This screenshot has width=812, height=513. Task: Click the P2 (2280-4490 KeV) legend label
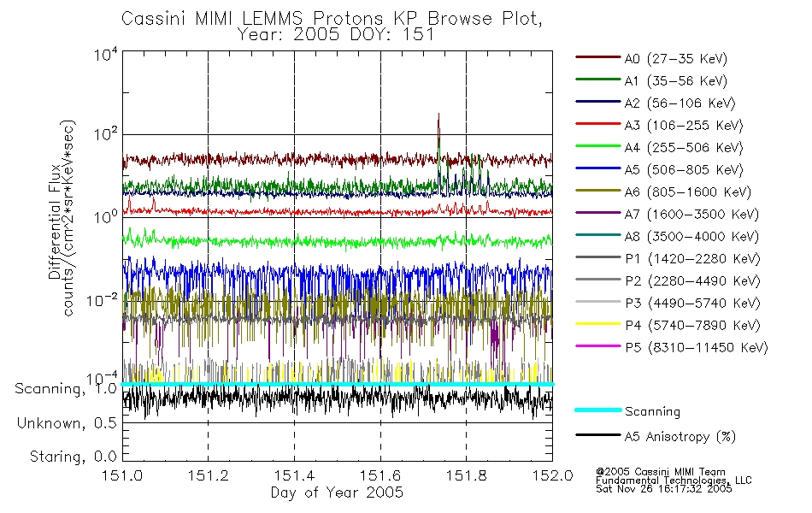pyautogui.click(x=692, y=281)
